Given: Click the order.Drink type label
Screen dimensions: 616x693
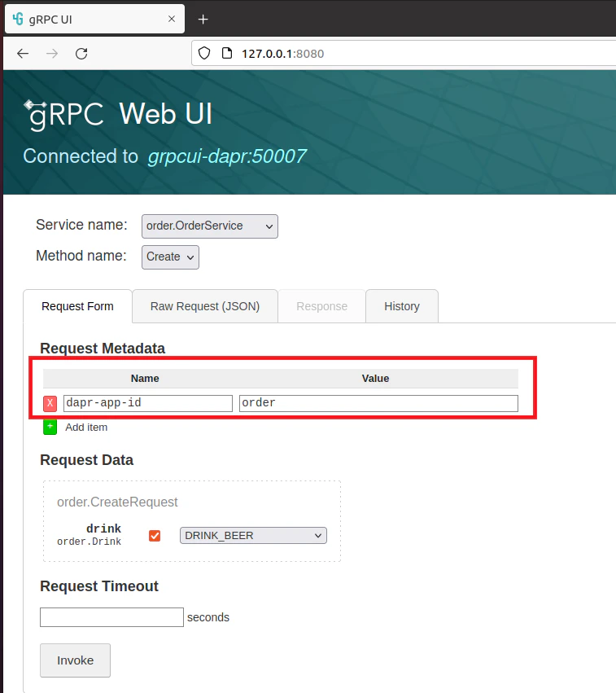Looking at the screenshot, I should pyautogui.click(x=89, y=542).
